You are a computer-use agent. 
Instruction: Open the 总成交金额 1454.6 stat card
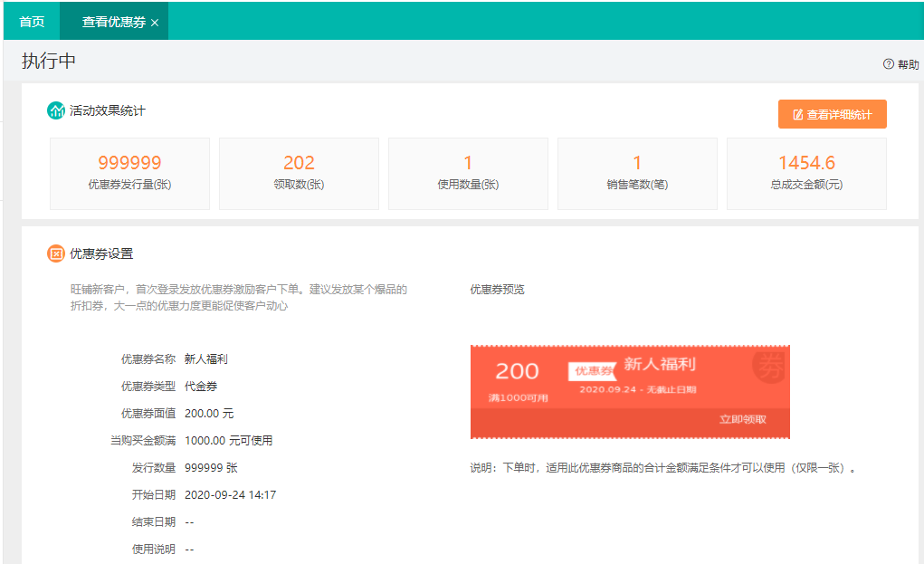pyautogui.click(x=805, y=173)
